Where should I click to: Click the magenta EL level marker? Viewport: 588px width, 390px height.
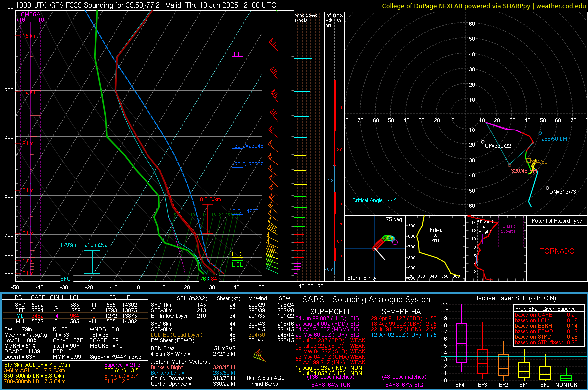(x=237, y=54)
